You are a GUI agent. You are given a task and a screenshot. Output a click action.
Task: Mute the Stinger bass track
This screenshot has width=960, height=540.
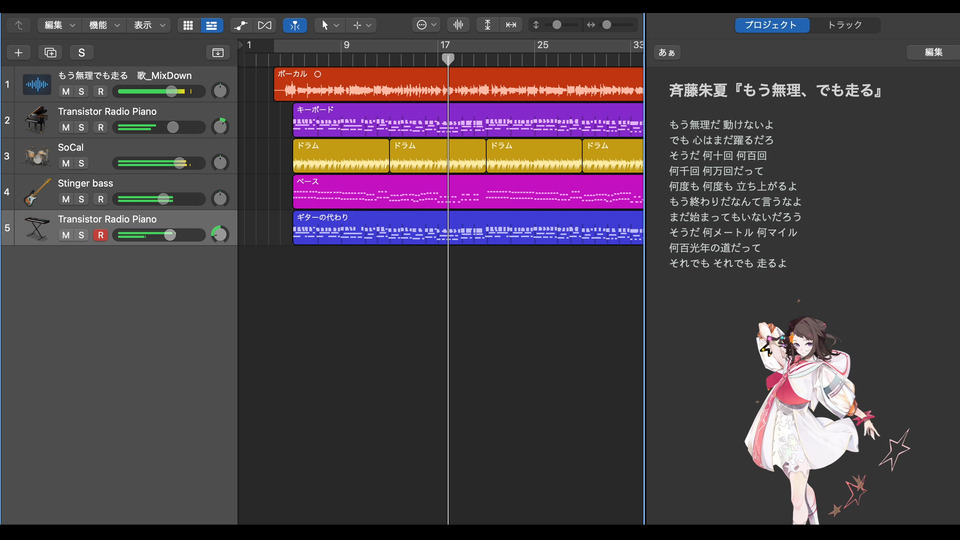point(66,199)
